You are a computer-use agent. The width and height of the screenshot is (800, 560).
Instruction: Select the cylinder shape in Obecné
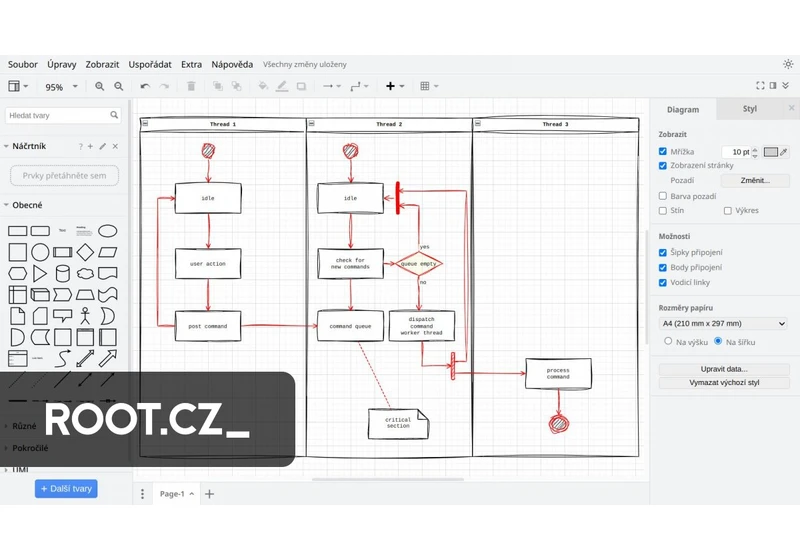[62, 273]
